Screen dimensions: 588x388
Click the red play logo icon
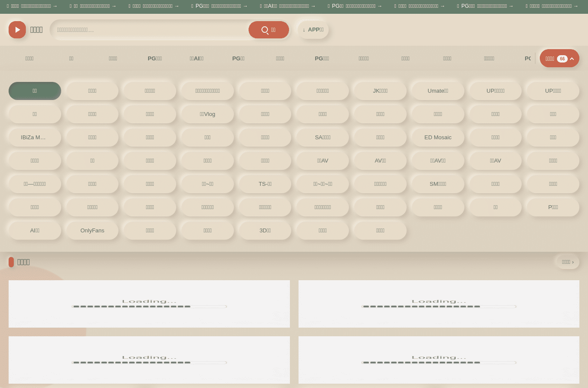[17, 30]
